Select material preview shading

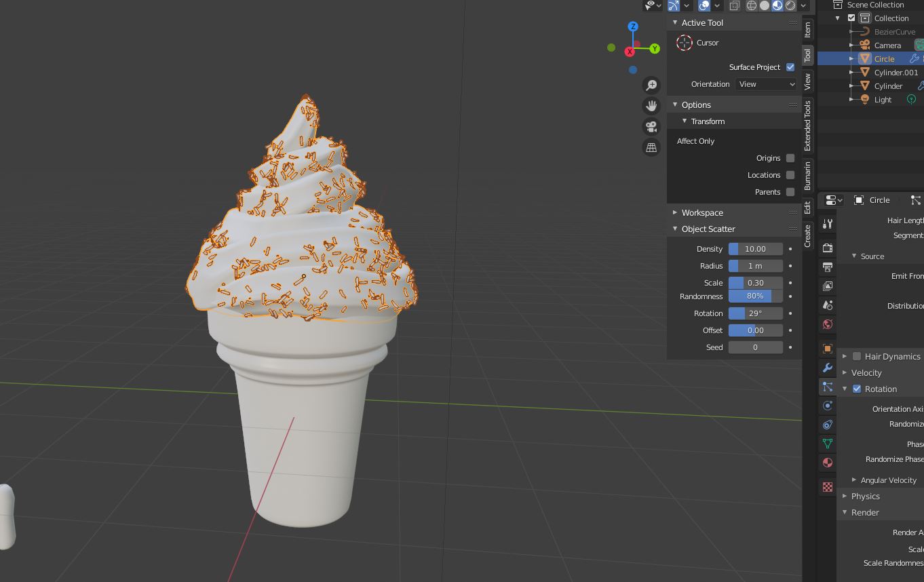tap(777, 5)
